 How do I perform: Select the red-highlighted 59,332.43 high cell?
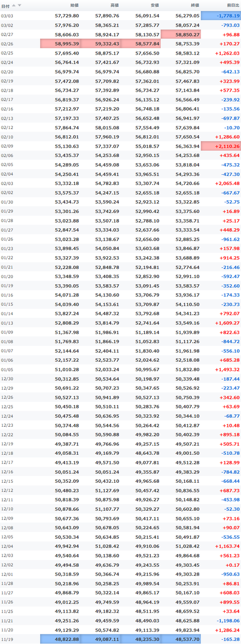click(101, 43)
